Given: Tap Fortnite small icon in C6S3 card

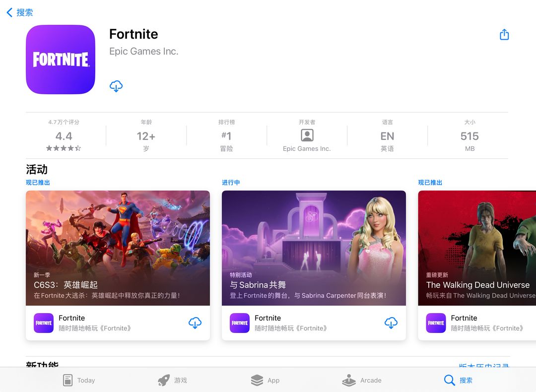Looking at the screenshot, I should click(x=43, y=323).
